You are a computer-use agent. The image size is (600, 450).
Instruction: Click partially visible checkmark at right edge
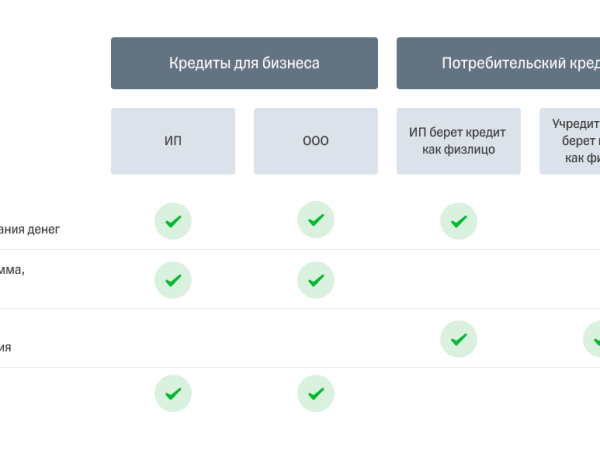pyautogui.click(x=593, y=339)
